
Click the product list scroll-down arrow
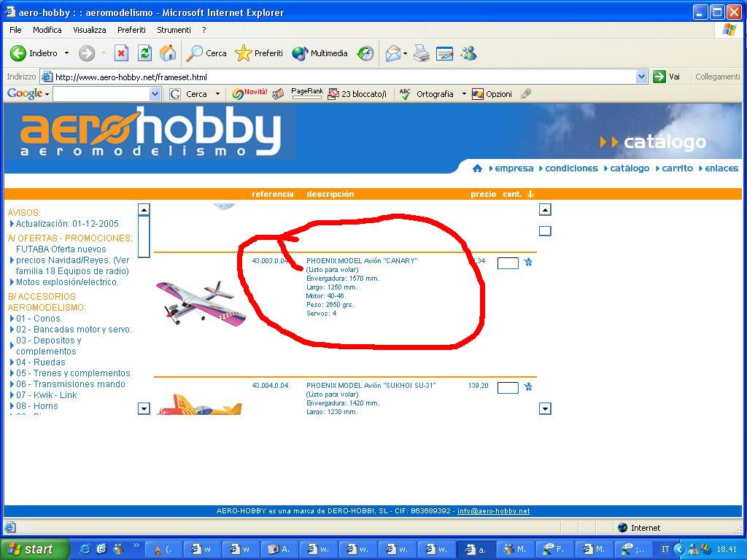545,408
